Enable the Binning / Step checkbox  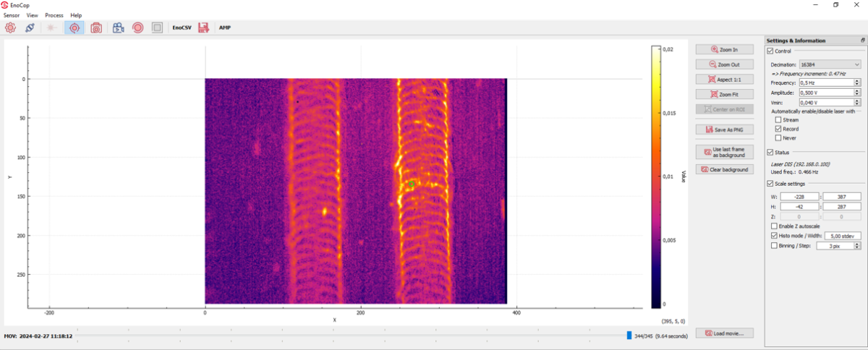click(x=774, y=246)
